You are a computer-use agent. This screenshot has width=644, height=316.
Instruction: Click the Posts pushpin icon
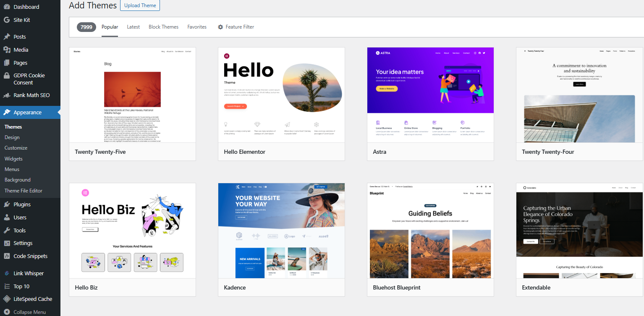click(7, 37)
